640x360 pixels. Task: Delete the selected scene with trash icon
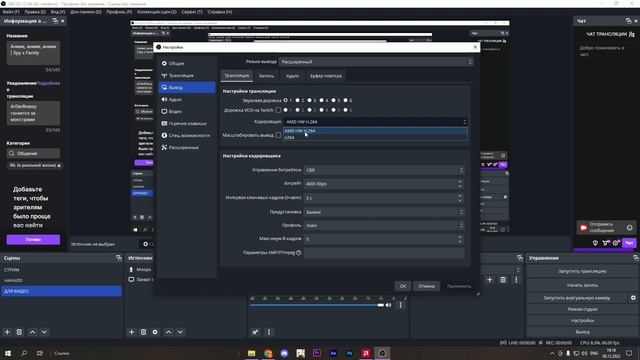point(19,332)
